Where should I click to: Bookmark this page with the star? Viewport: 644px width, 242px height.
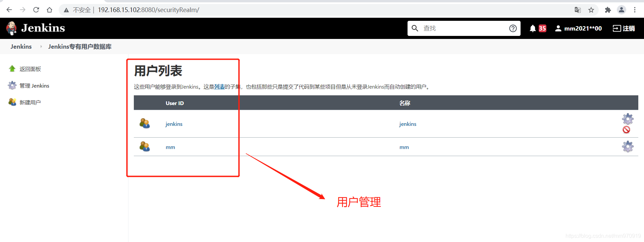click(591, 10)
